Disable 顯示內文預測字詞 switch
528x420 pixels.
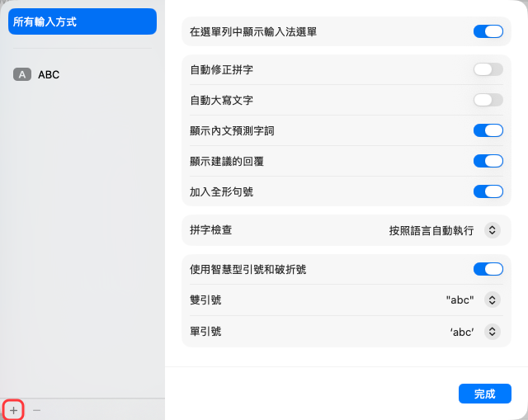click(488, 130)
